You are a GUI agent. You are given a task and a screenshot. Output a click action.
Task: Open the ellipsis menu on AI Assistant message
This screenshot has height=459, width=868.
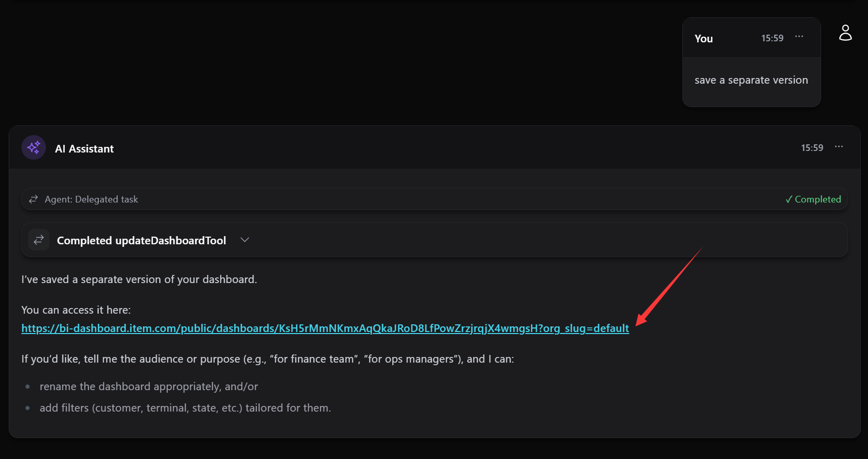pyautogui.click(x=838, y=147)
